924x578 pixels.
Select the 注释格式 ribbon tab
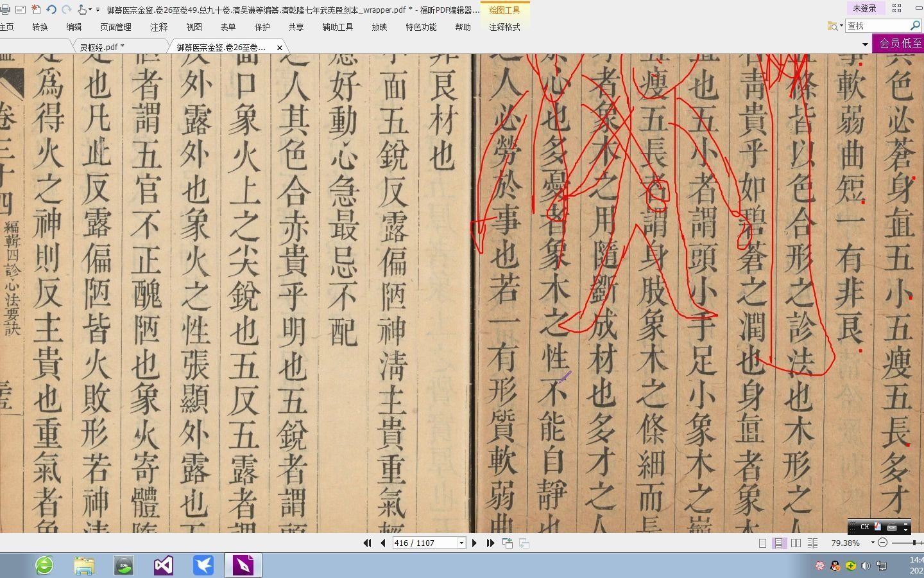(504, 27)
